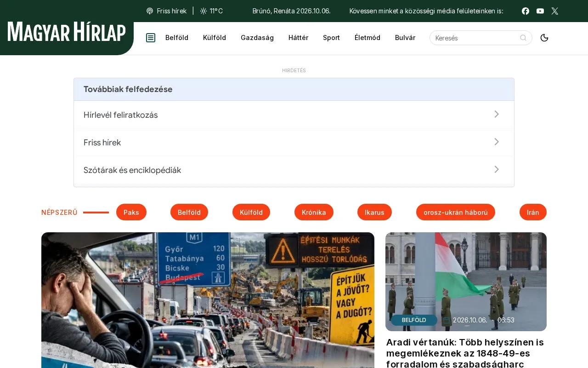
Task: Toggle dark mode with the moon icon
Action: pos(544,38)
